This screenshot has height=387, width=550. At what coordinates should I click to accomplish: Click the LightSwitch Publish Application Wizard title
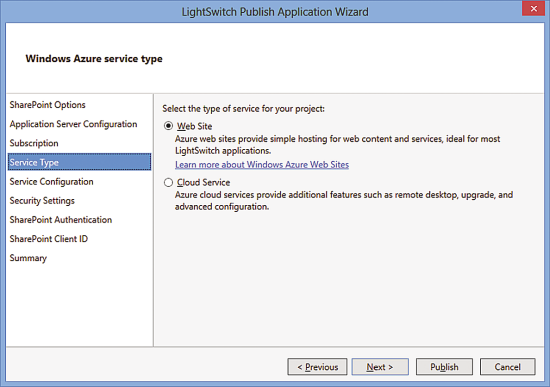(275, 12)
